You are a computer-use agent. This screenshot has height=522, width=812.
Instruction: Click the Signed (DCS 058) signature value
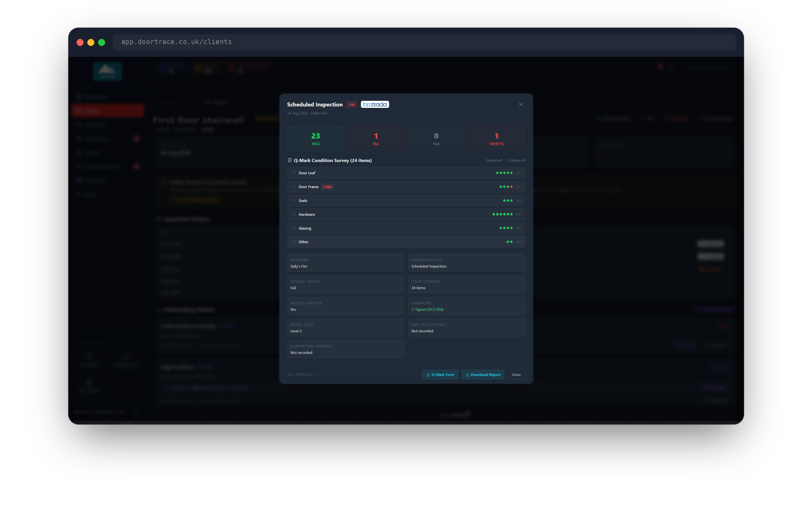click(x=427, y=310)
